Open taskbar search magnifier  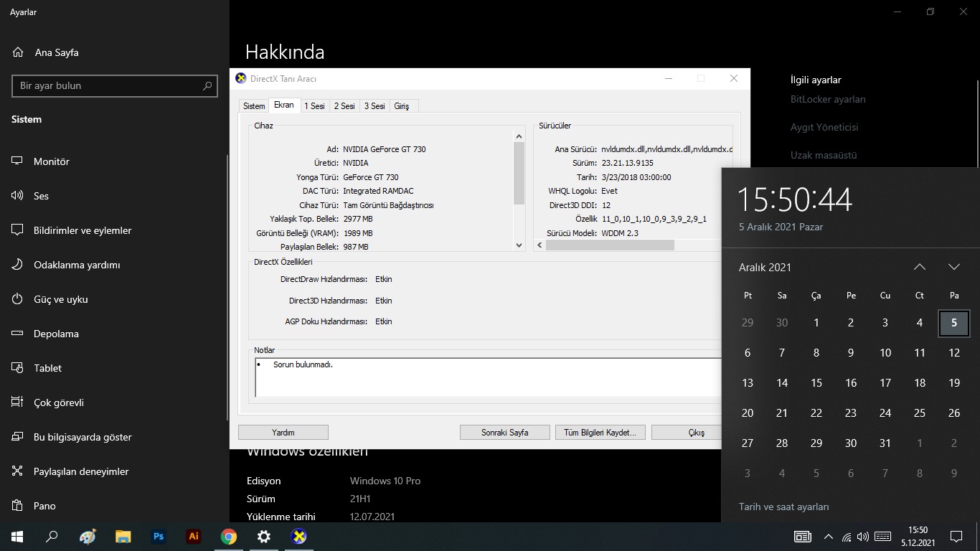[x=52, y=537]
